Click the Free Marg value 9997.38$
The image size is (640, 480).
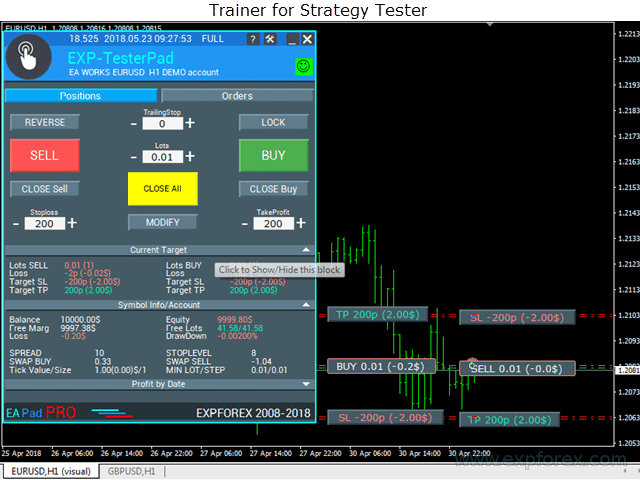78,328
